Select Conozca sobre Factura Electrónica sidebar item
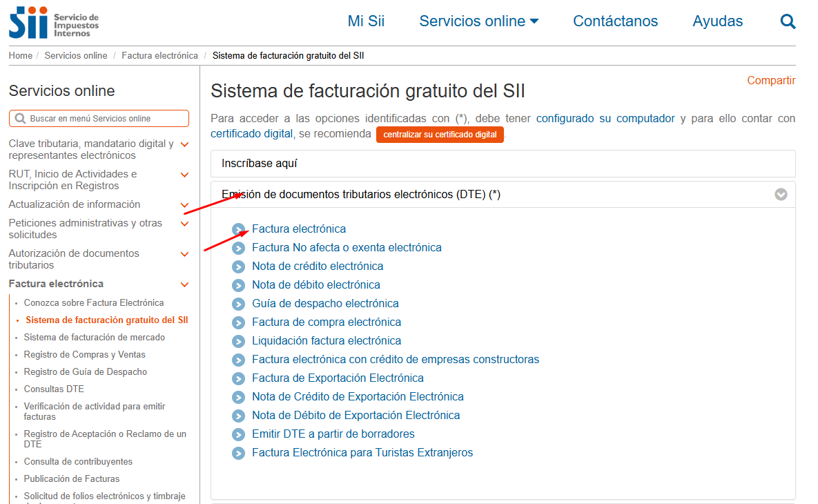 click(x=94, y=302)
